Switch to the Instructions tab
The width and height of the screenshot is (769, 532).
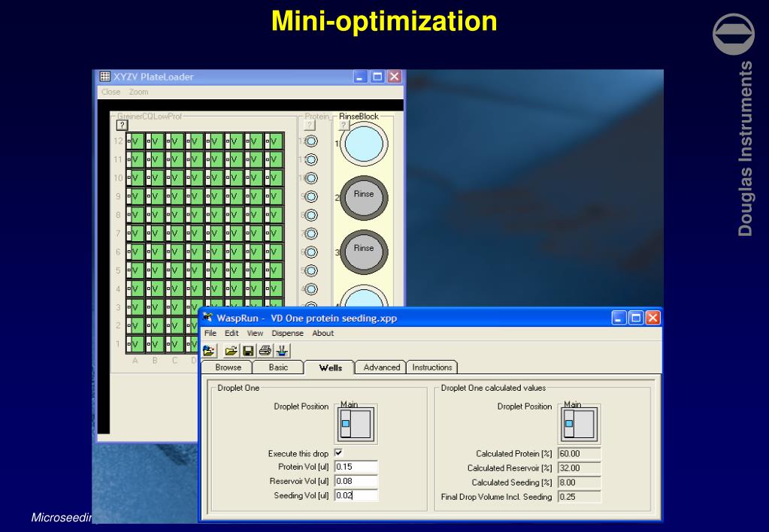[432, 367]
